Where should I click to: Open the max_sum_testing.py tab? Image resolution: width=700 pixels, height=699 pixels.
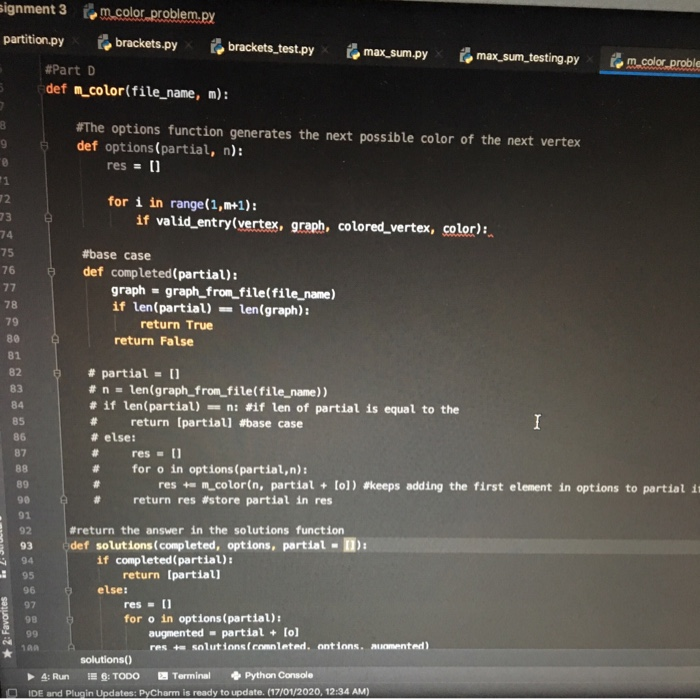(x=527, y=57)
